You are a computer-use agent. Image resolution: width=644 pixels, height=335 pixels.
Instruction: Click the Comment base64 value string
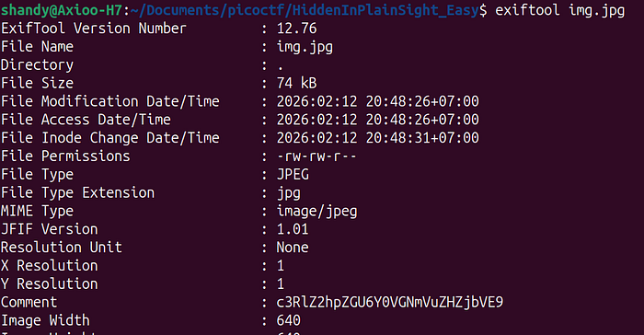click(390, 303)
